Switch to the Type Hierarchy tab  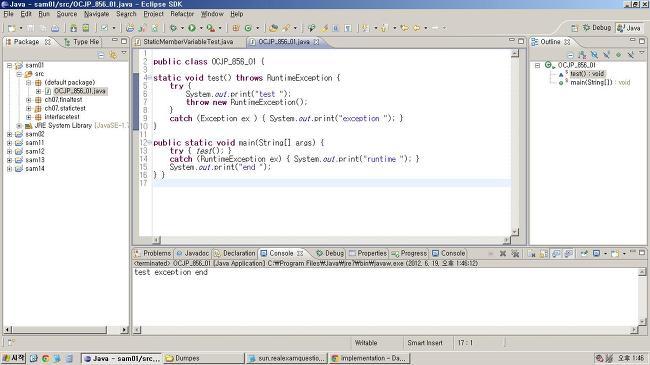[82, 42]
